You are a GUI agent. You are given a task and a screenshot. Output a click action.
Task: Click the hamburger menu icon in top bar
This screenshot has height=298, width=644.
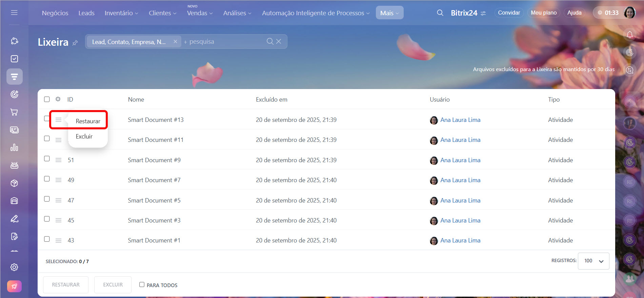tap(14, 13)
